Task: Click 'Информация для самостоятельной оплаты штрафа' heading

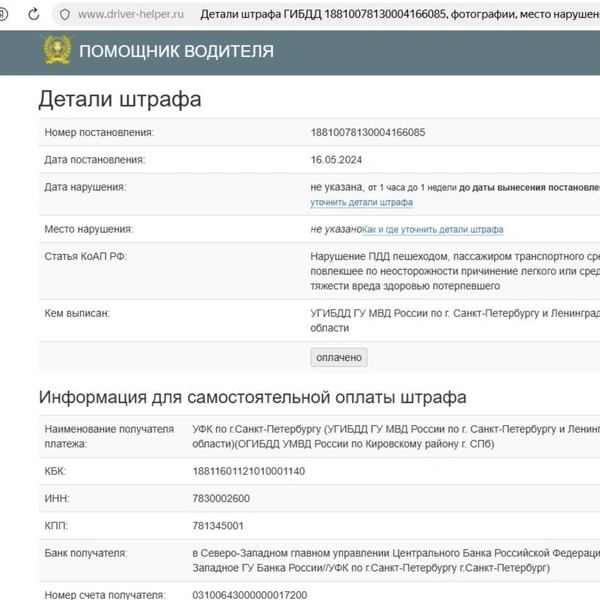Action: [253, 397]
